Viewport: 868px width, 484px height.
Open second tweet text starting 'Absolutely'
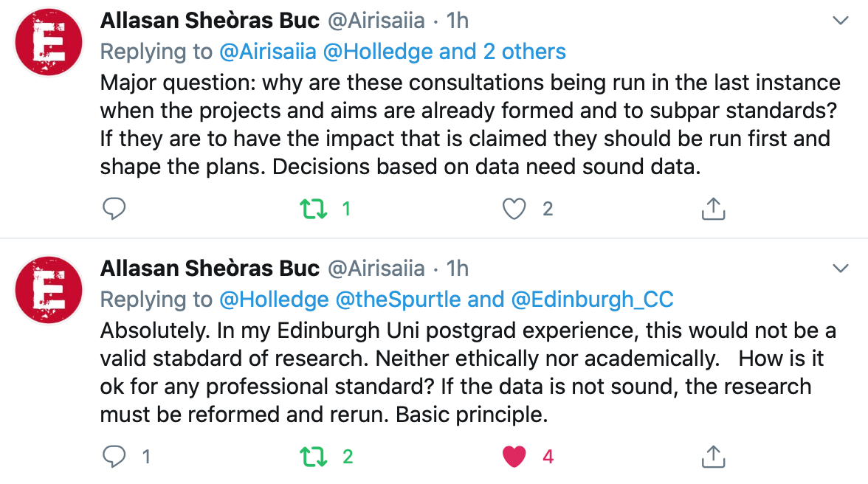468,373
